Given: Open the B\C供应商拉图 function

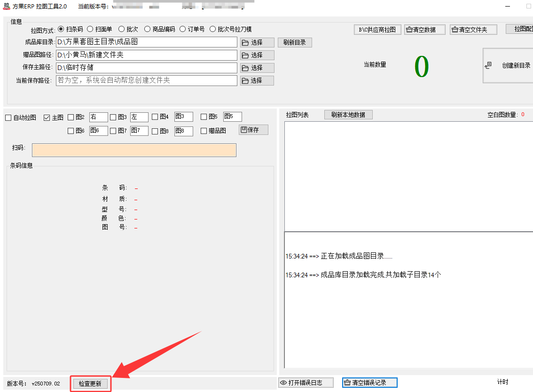Looking at the screenshot, I should (377, 30).
